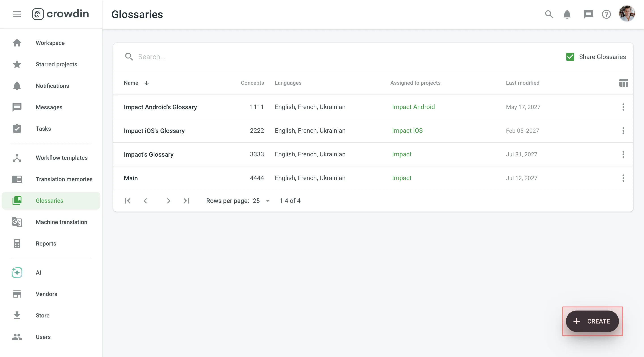
Task: Click the CREATE button
Action: click(x=592, y=321)
